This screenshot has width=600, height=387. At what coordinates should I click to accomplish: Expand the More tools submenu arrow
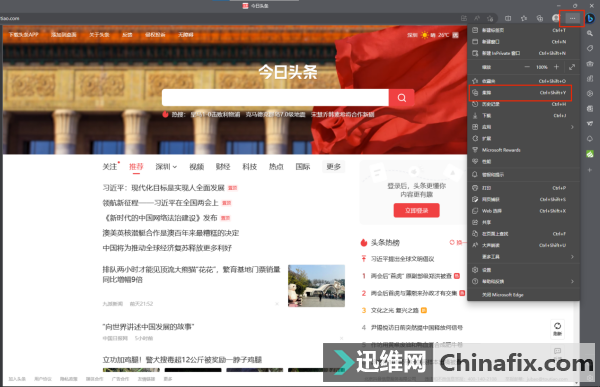(x=572, y=256)
